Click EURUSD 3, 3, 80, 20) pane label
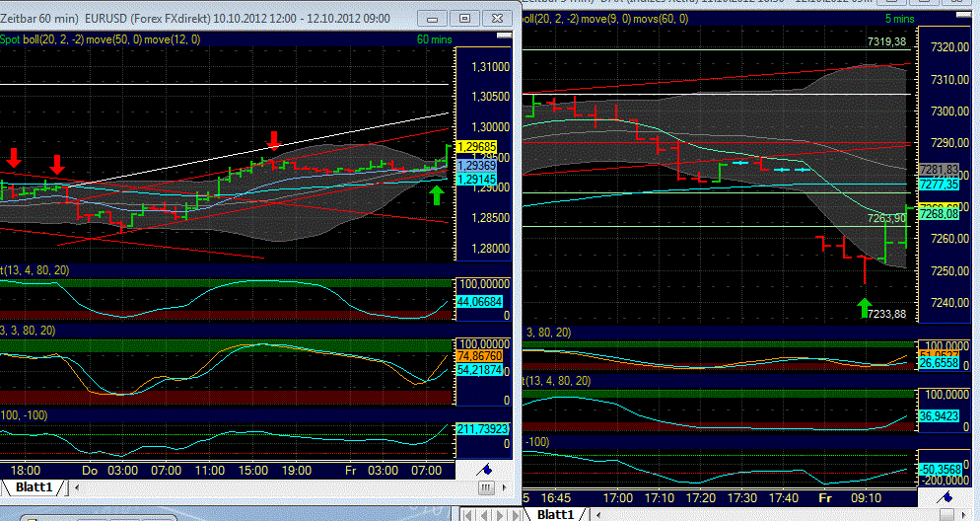Screen dimensions: 980x521 coord(29,331)
